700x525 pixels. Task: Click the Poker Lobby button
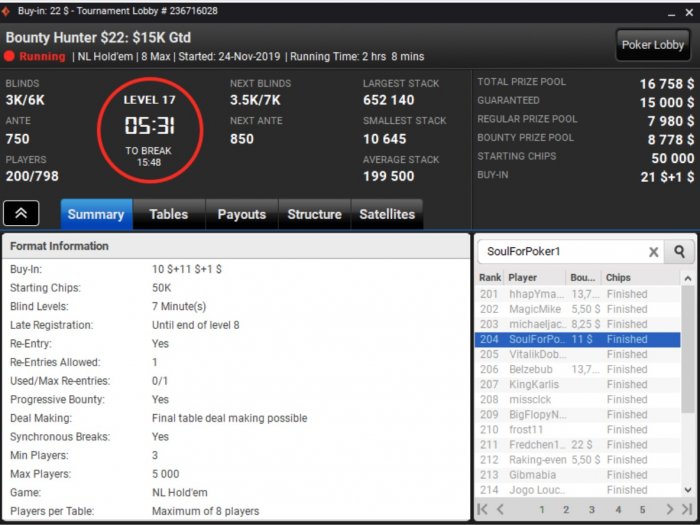653,45
